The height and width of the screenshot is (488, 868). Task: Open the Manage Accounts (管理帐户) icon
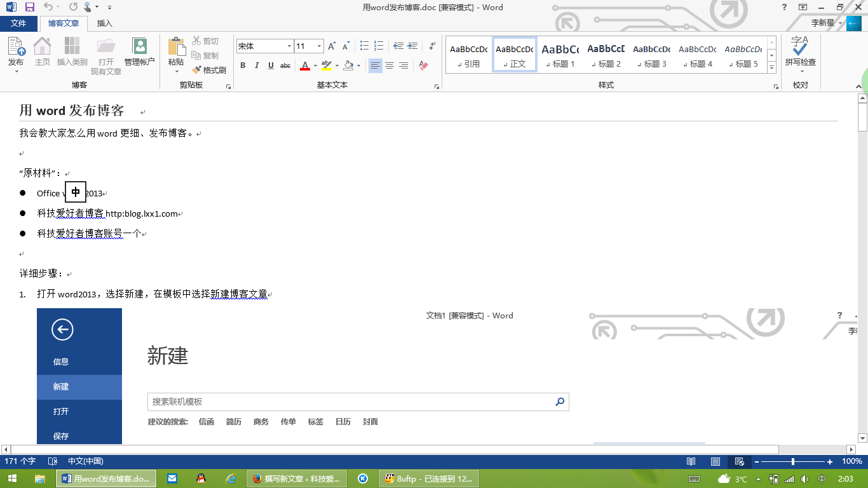click(x=139, y=52)
